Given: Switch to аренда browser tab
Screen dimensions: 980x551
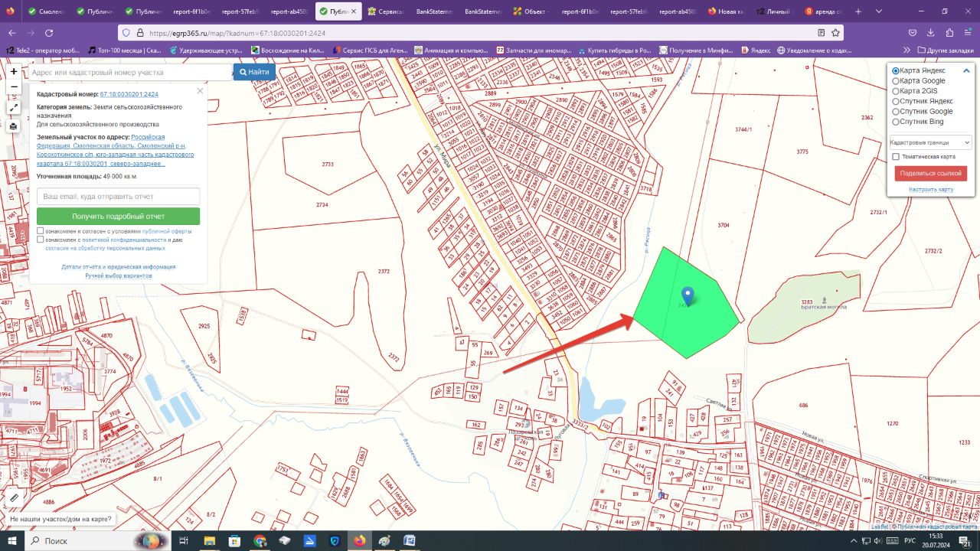Looking at the screenshot, I should pos(822,11).
